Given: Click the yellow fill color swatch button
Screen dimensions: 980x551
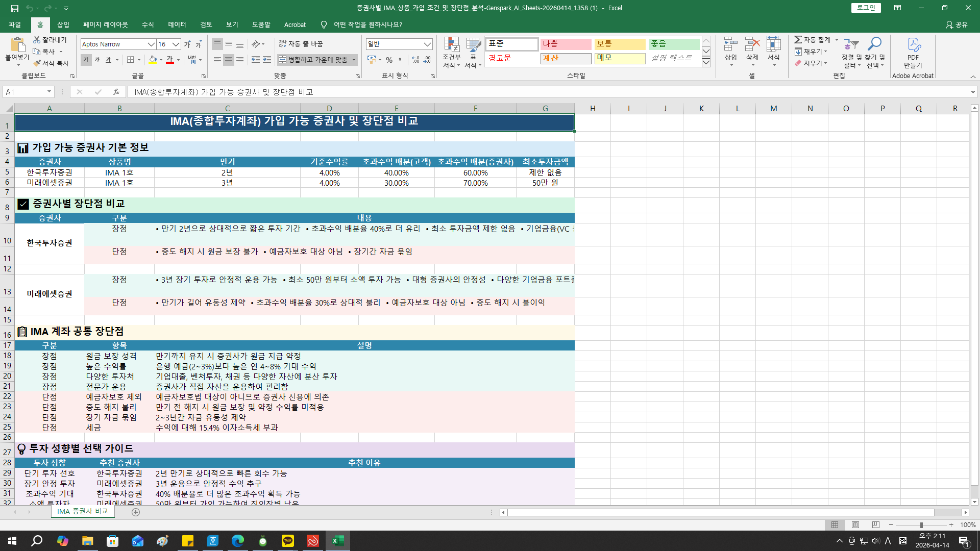Looking at the screenshot, I should pos(153,60).
